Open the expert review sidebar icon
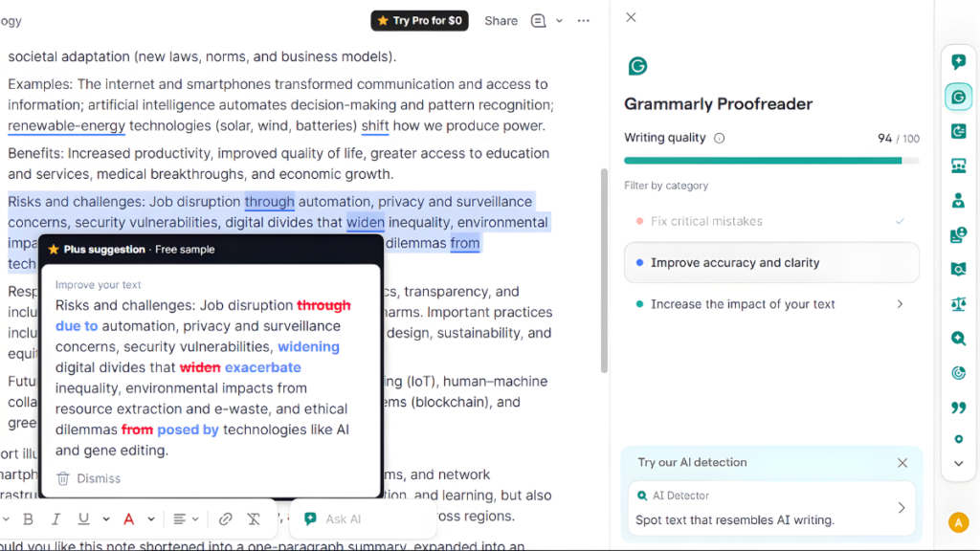980x551 pixels. pos(958,235)
